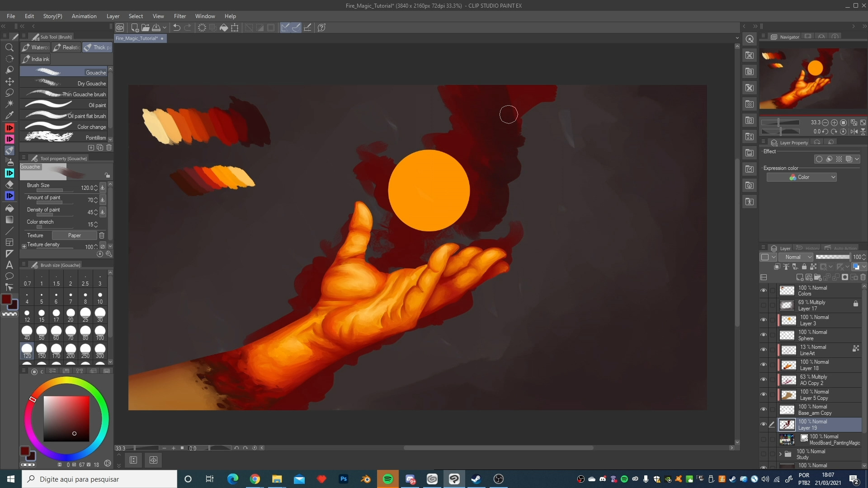Select the Move layer tool
This screenshot has height=488, width=868.
(x=9, y=81)
